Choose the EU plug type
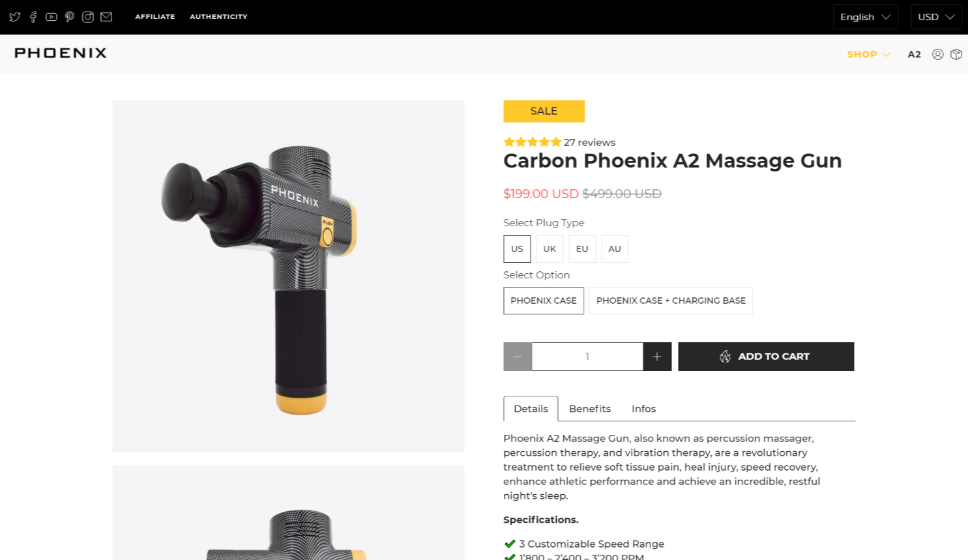Viewport: 968px width, 560px height. pos(582,249)
